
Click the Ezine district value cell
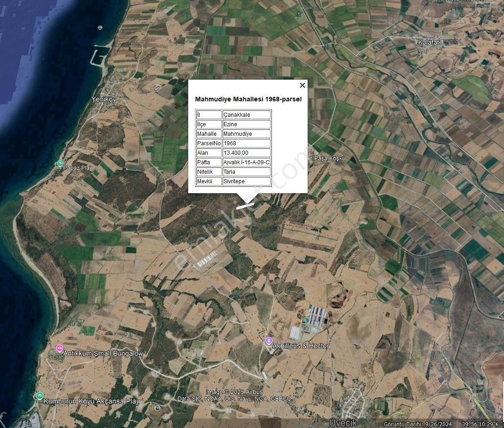point(246,124)
